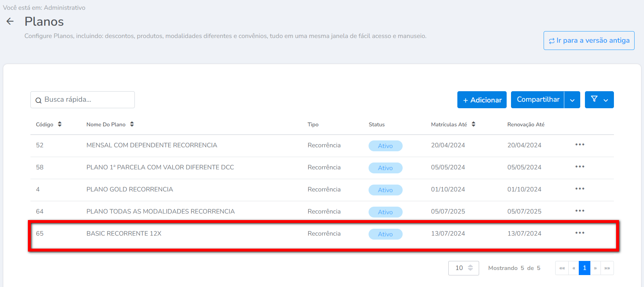Sort by Matrículas Até column
This screenshot has height=287, width=644.
pyautogui.click(x=473, y=124)
